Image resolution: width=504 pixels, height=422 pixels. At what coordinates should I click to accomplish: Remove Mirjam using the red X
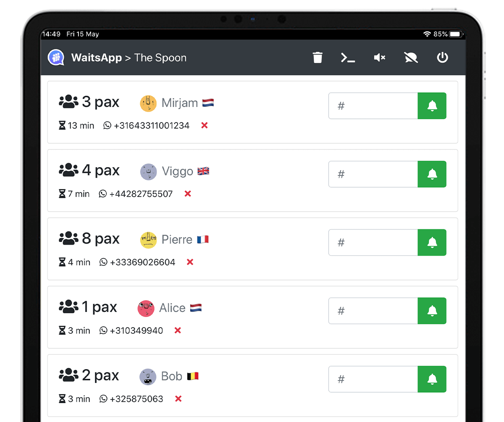(205, 125)
